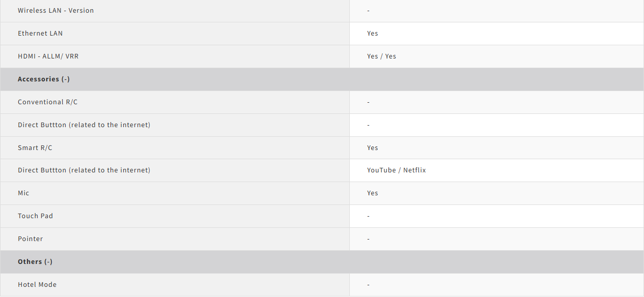Click the Touch Pad row label
The image size is (644, 297).
coord(35,216)
